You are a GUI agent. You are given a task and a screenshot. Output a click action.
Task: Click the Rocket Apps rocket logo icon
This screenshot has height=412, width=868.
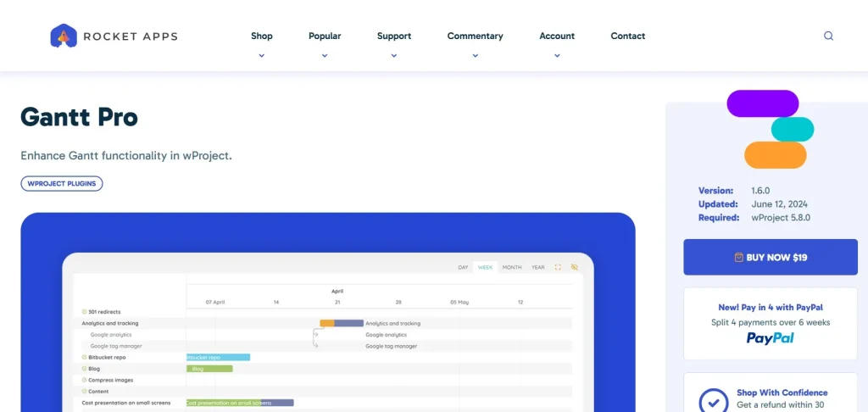(63, 36)
